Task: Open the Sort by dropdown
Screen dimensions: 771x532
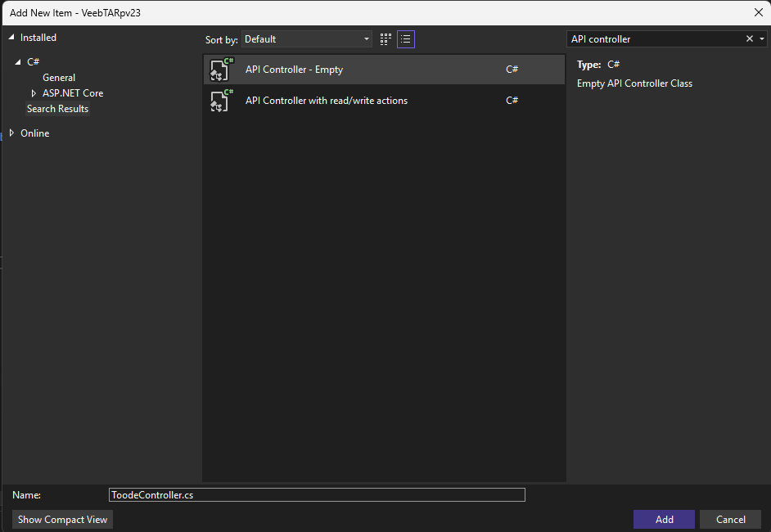Action: tap(307, 39)
